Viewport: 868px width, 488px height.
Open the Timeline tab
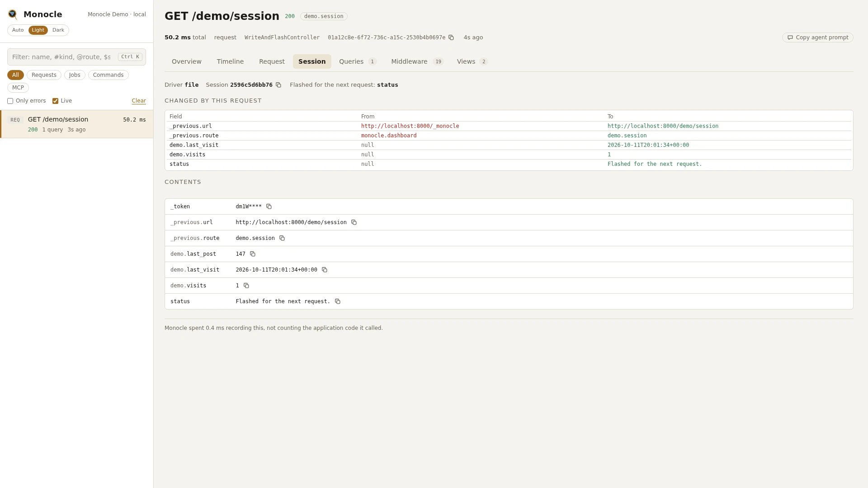click(230, 61)
